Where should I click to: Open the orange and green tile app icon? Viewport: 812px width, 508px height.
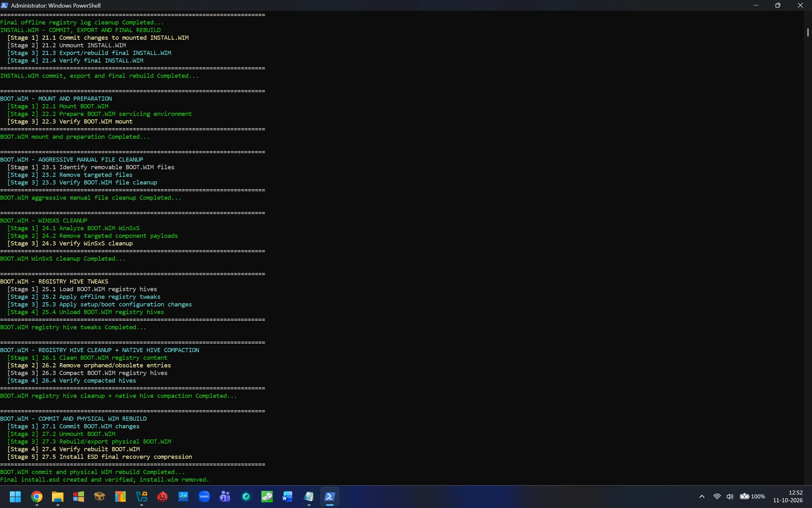click(121, 496)
